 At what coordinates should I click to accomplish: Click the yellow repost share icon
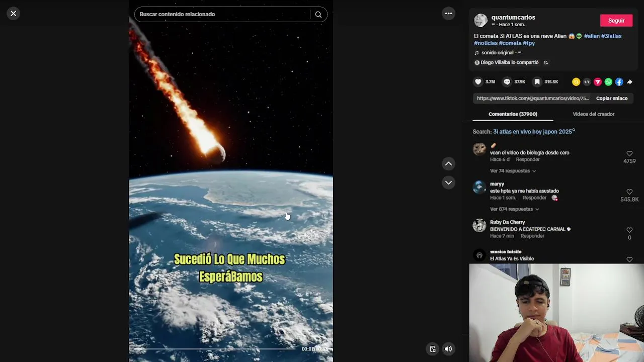(576, 82)
